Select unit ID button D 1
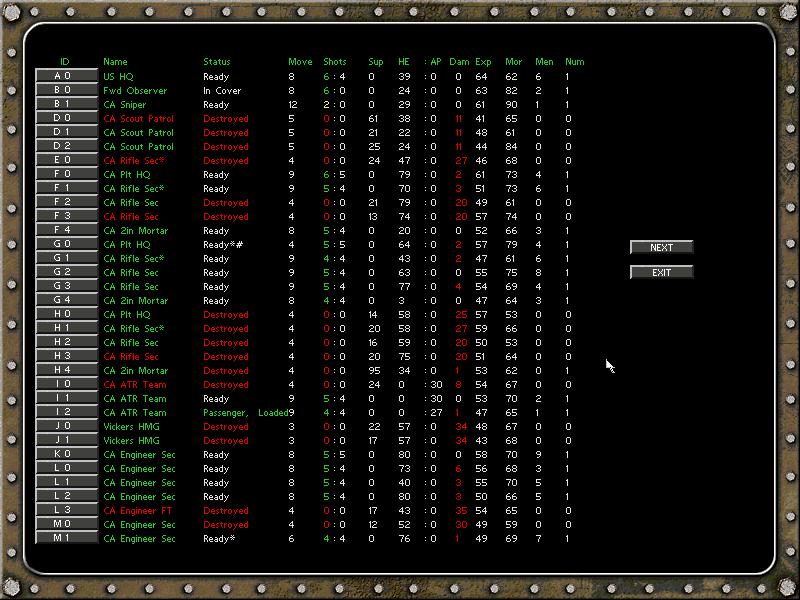This screenshot has width=800, height=600. [66, 132]
